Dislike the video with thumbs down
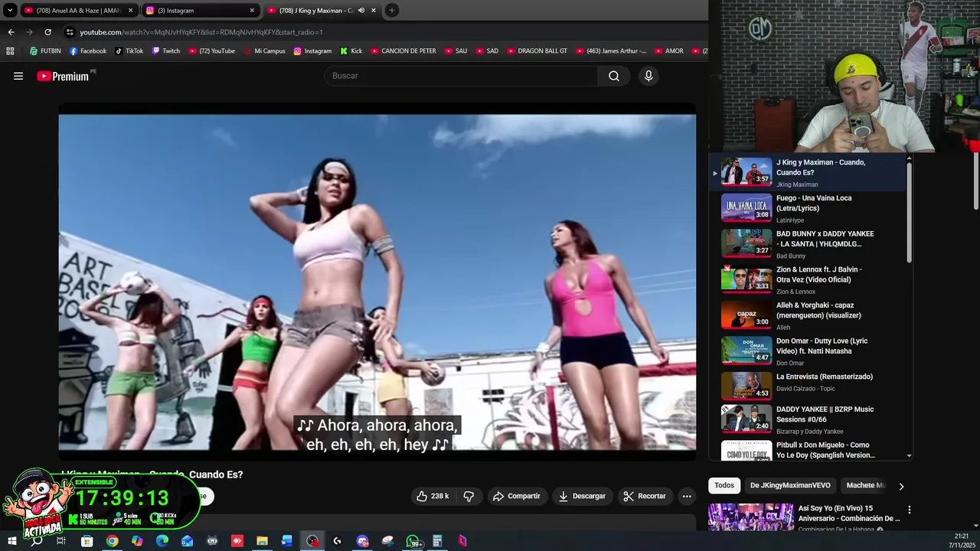 (x=469, y=496)
